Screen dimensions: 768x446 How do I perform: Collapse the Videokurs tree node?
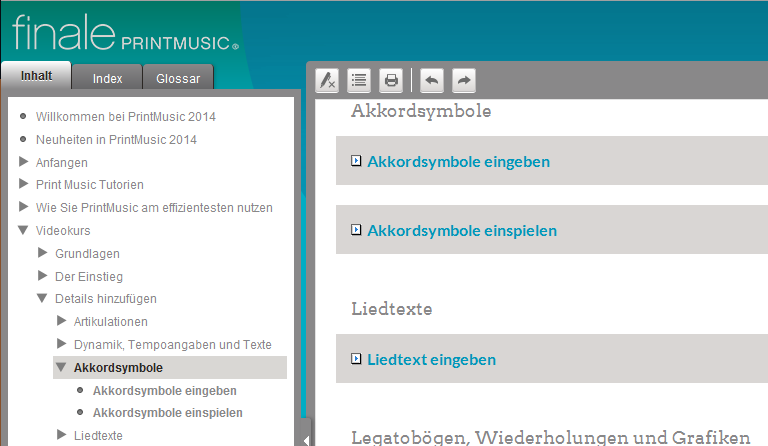[x=24, y=231]
